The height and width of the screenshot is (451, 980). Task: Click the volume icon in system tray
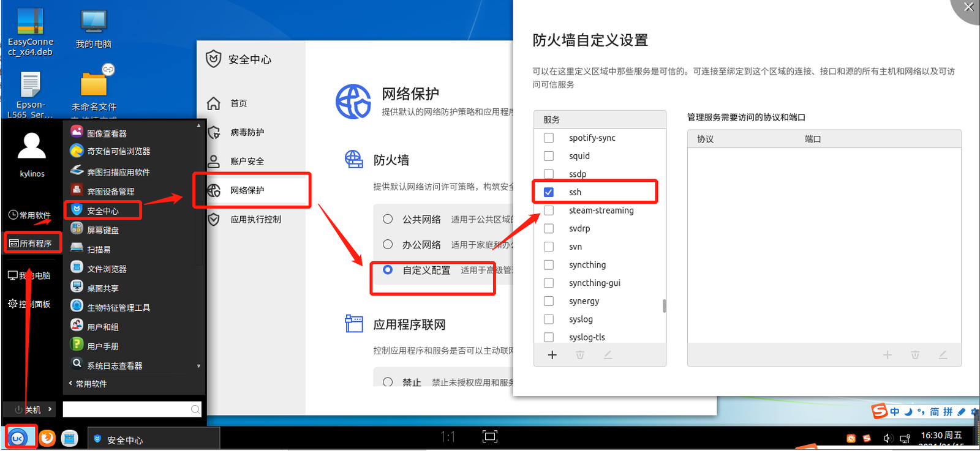(x=888, y=438)
